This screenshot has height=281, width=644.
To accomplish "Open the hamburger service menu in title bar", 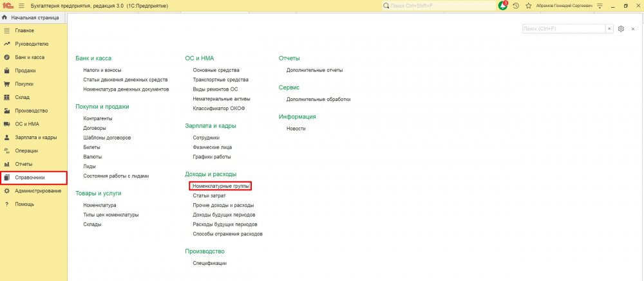I will click(x=21, y=6).
